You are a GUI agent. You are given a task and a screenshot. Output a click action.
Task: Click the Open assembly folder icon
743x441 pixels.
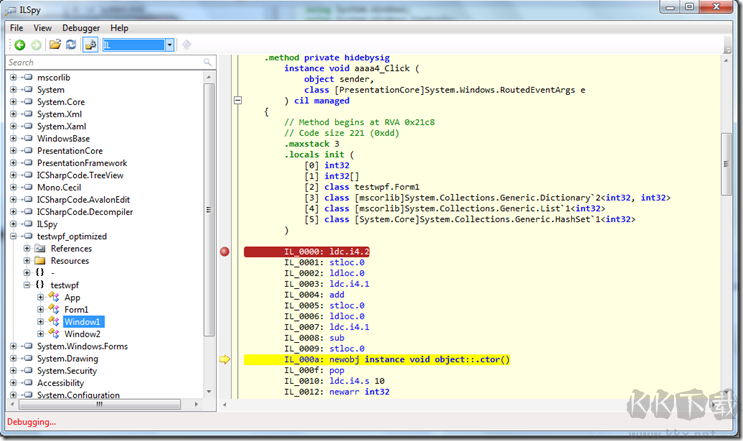point(55,45)
